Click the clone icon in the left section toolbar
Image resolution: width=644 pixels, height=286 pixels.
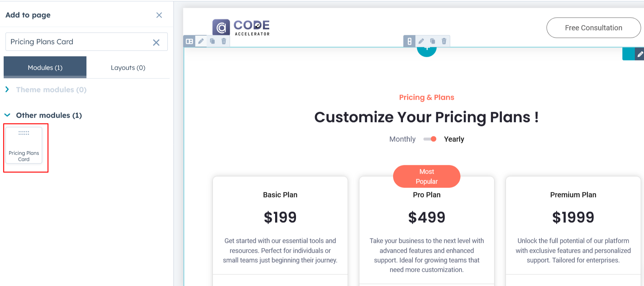212,41
